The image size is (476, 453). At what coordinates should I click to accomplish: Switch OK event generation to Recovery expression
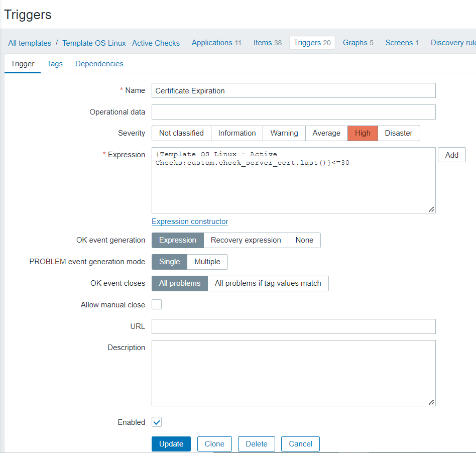tap(245, 240)
